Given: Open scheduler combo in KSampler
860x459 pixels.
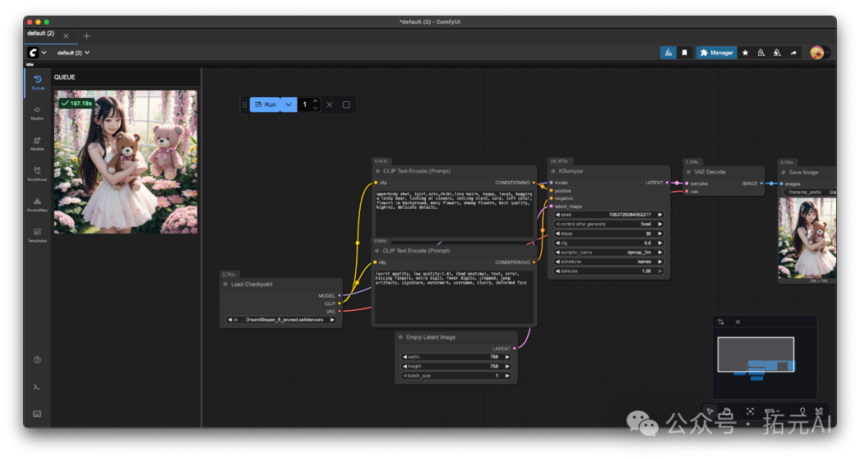Looking at the screenshot, I should [x=609, y=262].
